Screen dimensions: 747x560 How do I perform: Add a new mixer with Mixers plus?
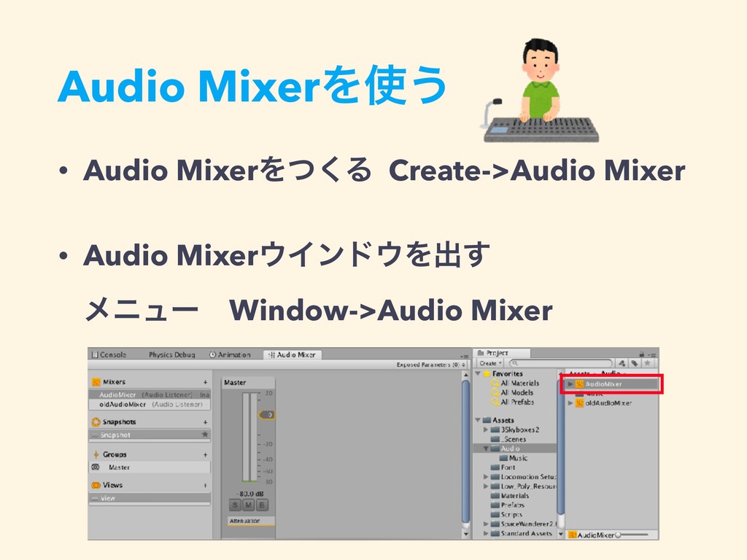(x=205, y=382)
